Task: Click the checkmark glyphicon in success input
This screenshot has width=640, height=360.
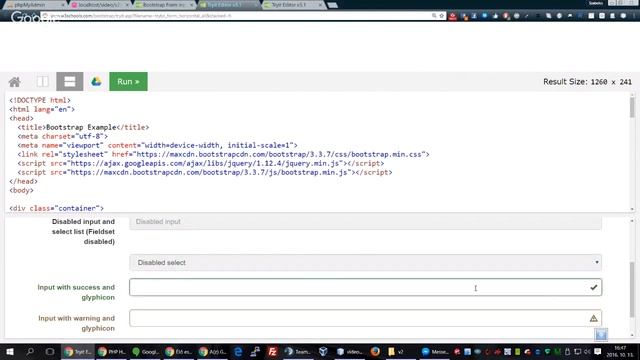Action: pos(593,287)
